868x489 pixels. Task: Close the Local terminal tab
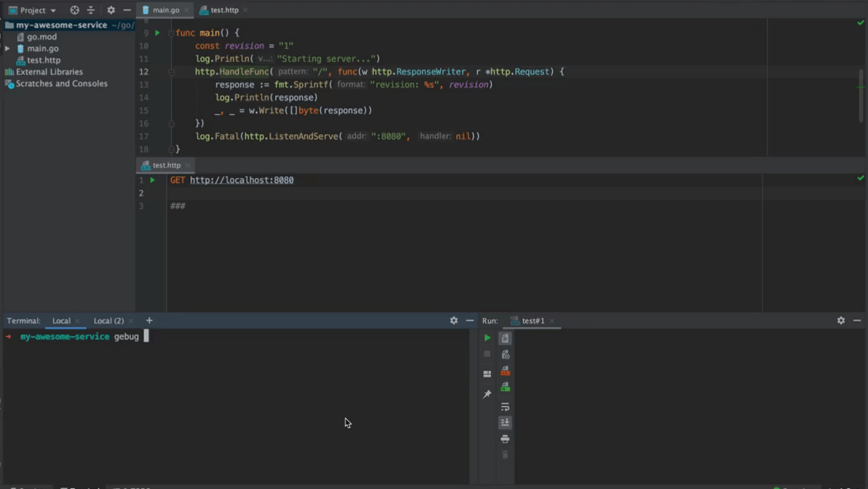point(78,321)
